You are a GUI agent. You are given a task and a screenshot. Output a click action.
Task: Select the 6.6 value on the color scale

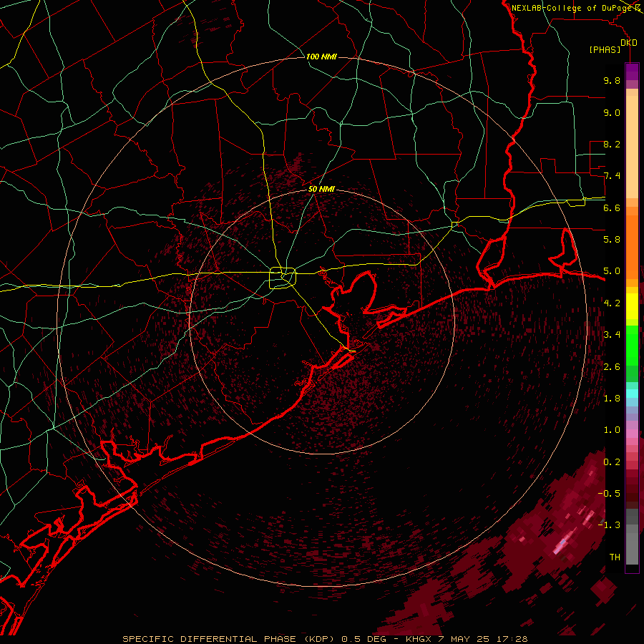point(612,208)
